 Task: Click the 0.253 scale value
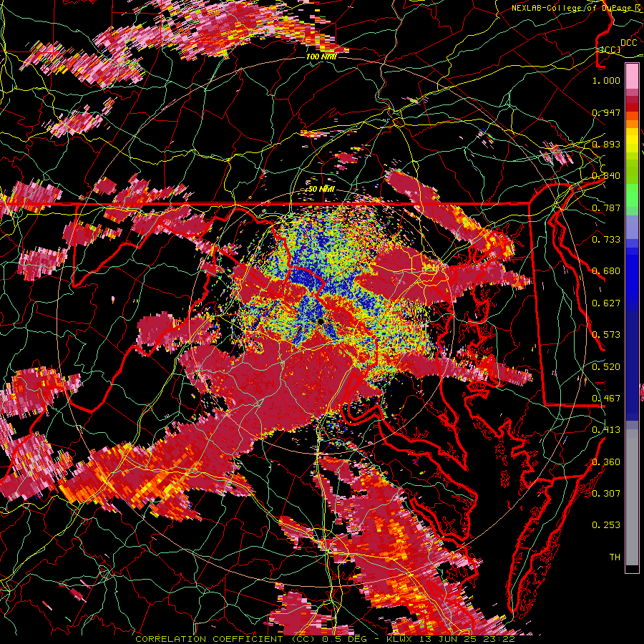click(x=606, y=525)
